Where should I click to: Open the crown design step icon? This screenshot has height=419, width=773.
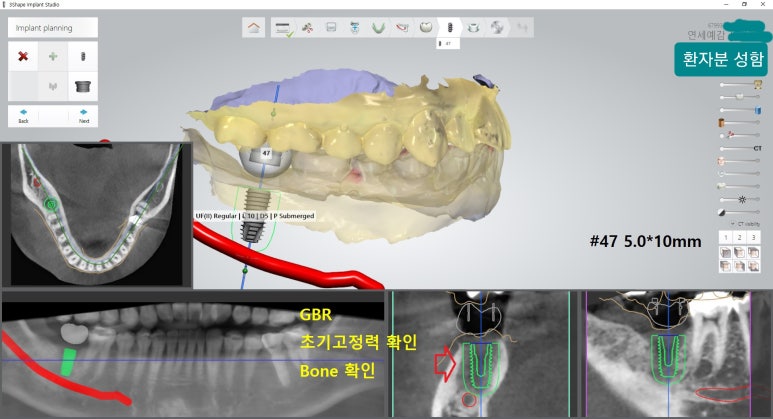[426, 28]
